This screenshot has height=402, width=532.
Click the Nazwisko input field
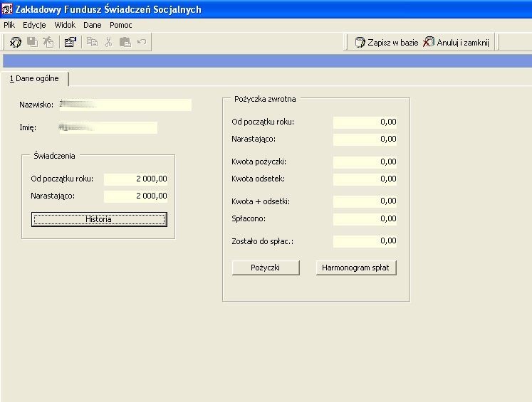125,105
